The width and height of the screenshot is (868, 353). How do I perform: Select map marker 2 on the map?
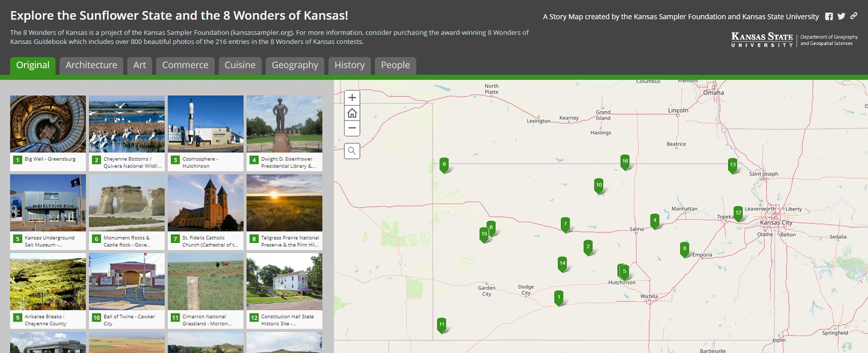click(x=588, y=247)
